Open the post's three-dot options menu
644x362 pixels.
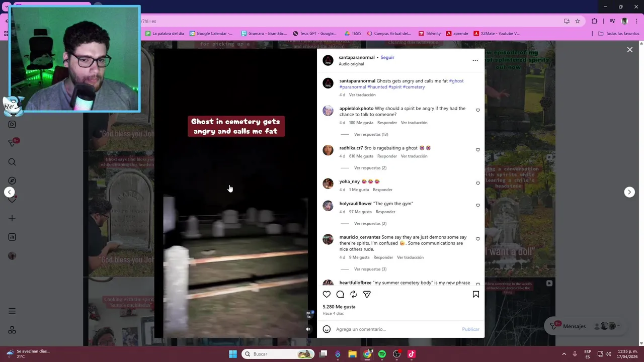point(475,60)
